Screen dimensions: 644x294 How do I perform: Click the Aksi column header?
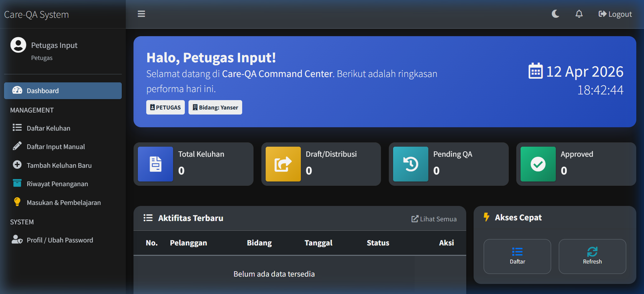pos(446,243)
